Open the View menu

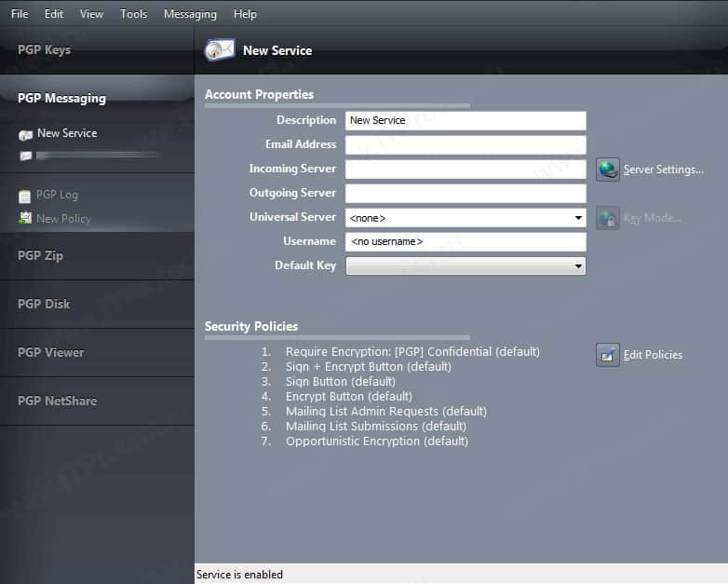pos(91,14)
